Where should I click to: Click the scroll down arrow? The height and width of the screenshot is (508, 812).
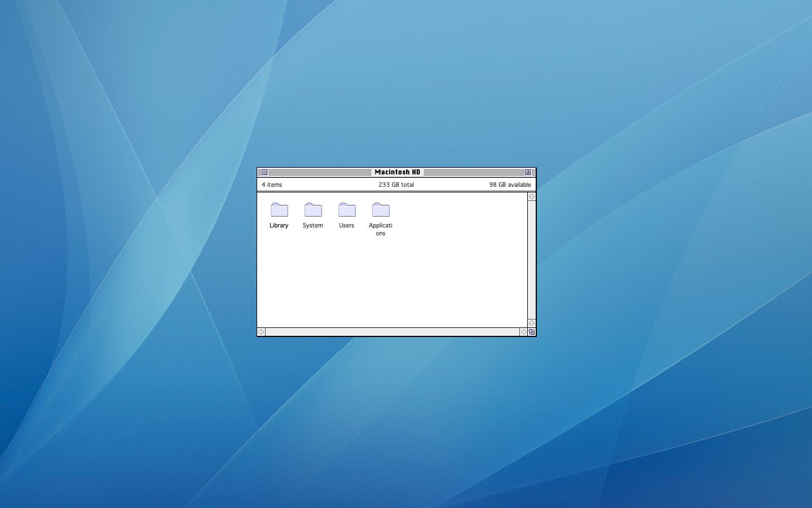point(532,323)
